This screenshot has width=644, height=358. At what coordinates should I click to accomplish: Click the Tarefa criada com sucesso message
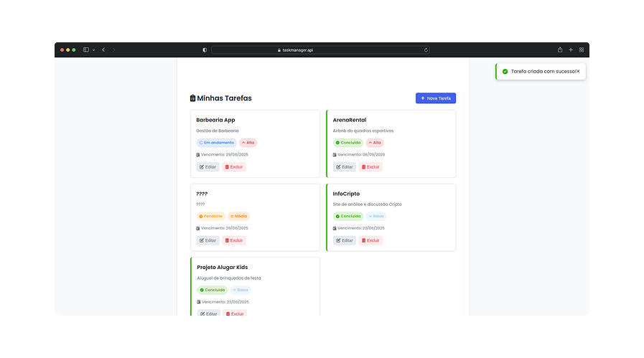543,72
